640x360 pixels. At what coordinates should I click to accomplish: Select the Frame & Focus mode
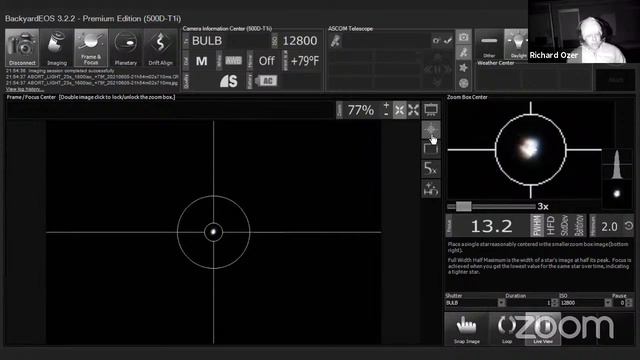click(x=91, y=48)
